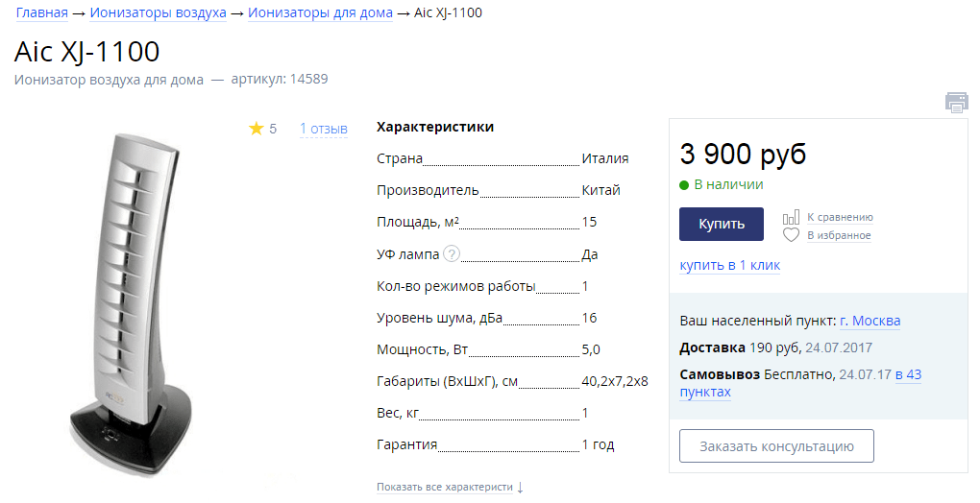This screenshot has width=980, height=503.
Task: Open the в 43 пунктах pickup link
Action: coord(800,383)
